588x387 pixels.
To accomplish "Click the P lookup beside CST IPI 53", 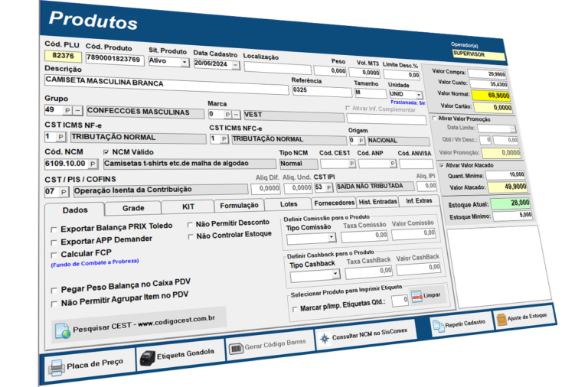I will tap(329, 187).
